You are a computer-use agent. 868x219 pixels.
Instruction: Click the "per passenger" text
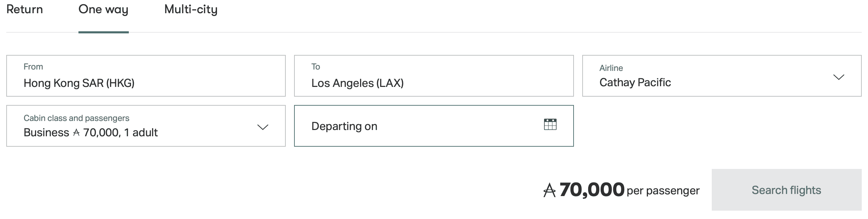663,190
